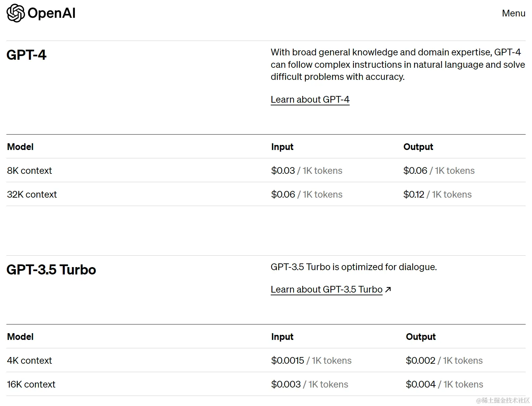Viewport: 532px width, 406px height.
Task: Click the Input column header in GPT-3.5 Turbo table
Action: coord(282,337)
